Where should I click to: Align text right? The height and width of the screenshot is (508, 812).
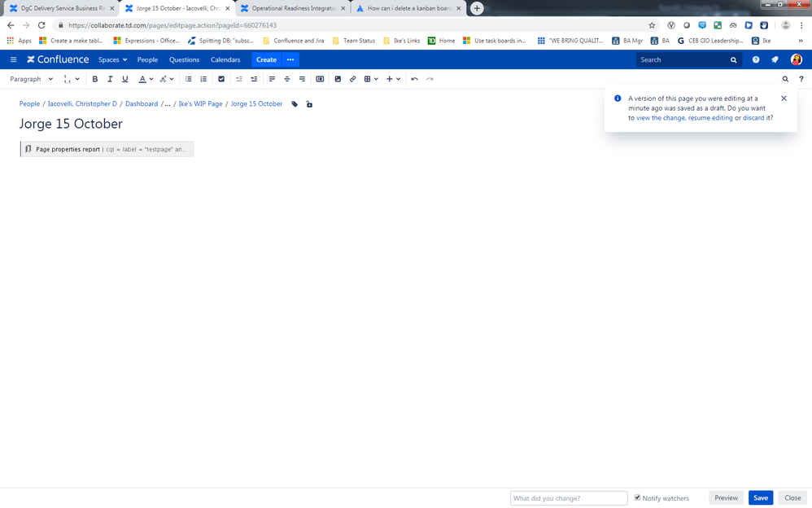[302, 79]
